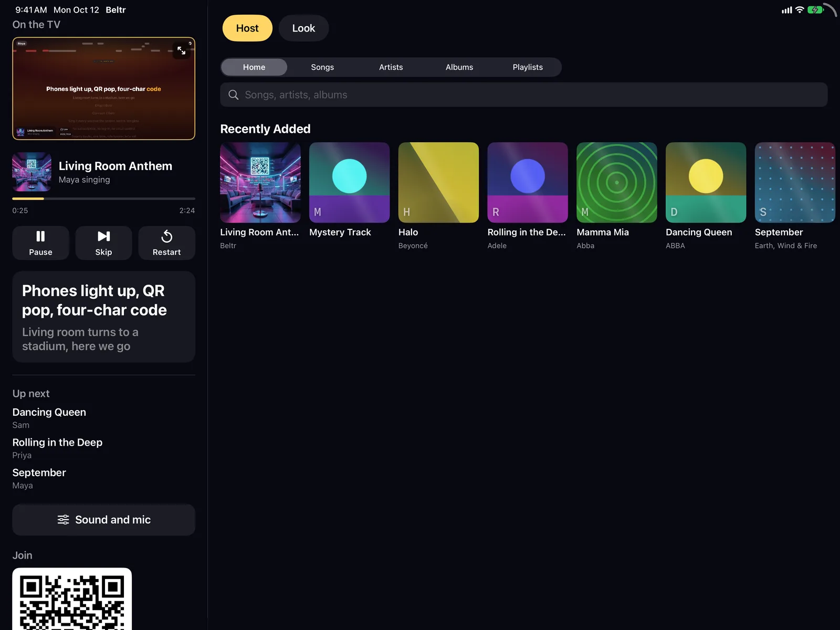This screenshot has width=840, height=630.
Task: Click the Wi-Fi status icon
Action: point(800,10)
